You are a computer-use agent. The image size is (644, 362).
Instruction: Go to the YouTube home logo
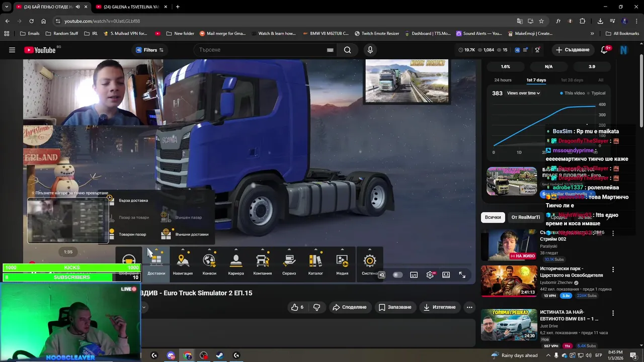[40, 50]
